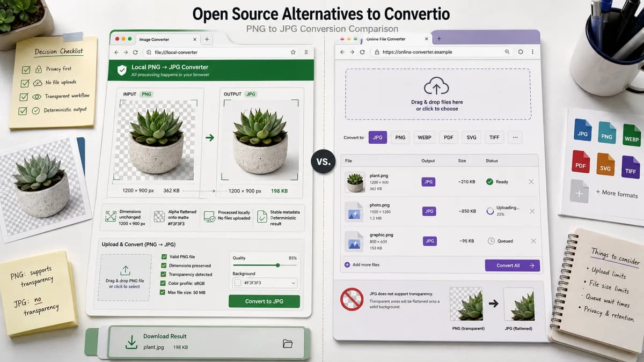Click upload arrow icon in PNG drop zone
644x362 pixels.
point(126,270)
